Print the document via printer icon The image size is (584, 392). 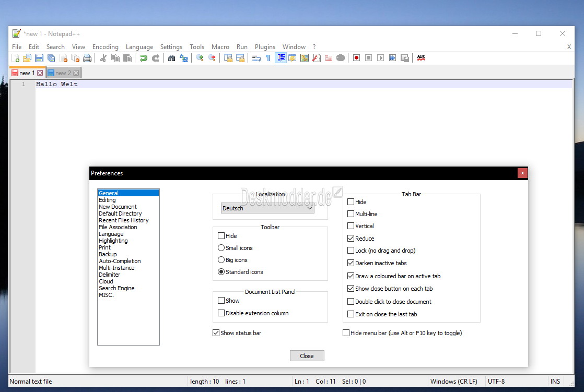click(87, 58)
